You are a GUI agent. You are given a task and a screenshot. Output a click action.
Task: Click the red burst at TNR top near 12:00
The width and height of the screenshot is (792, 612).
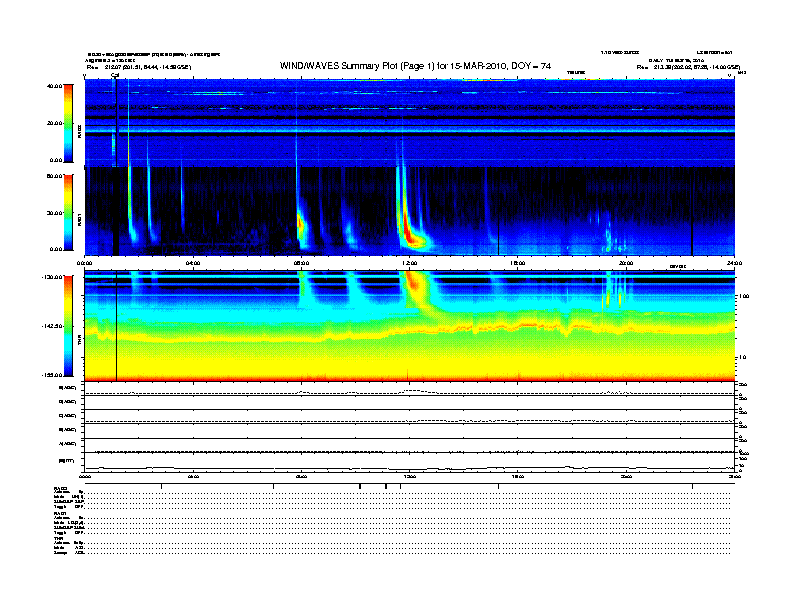click(413, 282)
